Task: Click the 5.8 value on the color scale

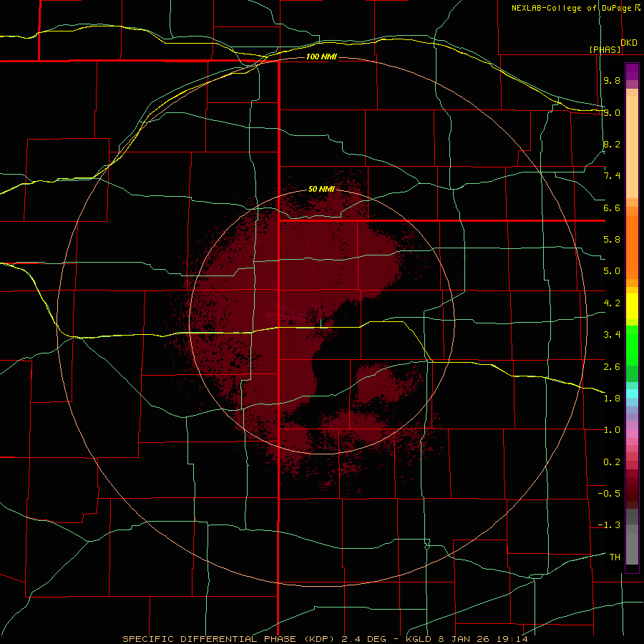Action: [x=612, y=240]
